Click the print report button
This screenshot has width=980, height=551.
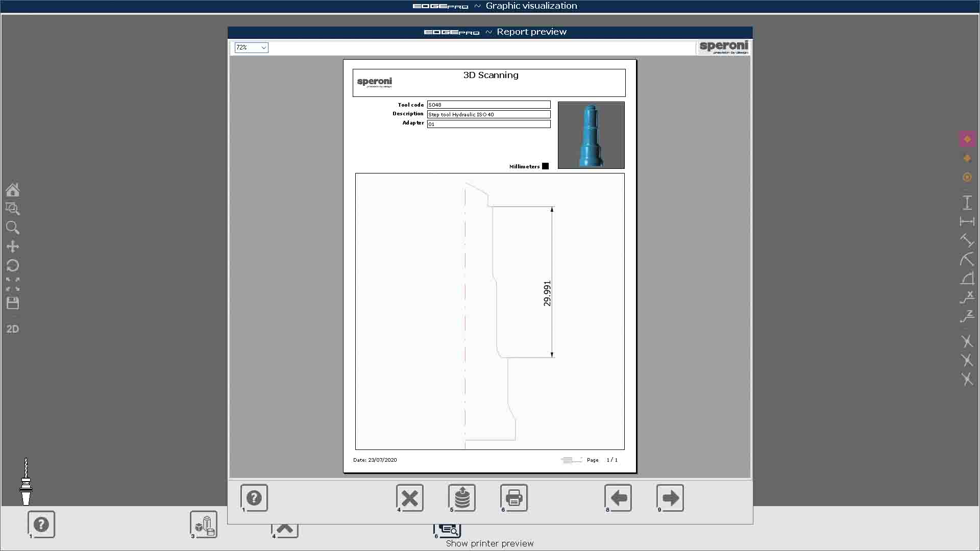tap(514, 498)
